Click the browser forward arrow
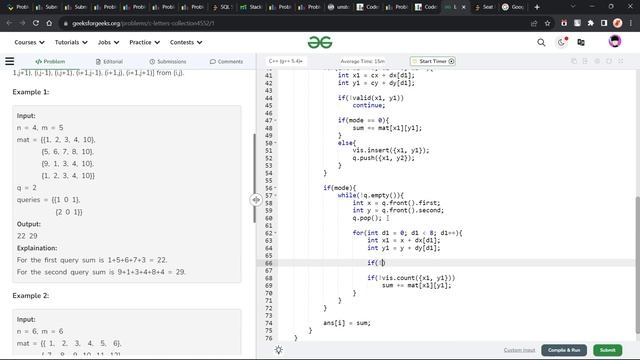Screen dimensions: 640x360 [x=22, y=23]
